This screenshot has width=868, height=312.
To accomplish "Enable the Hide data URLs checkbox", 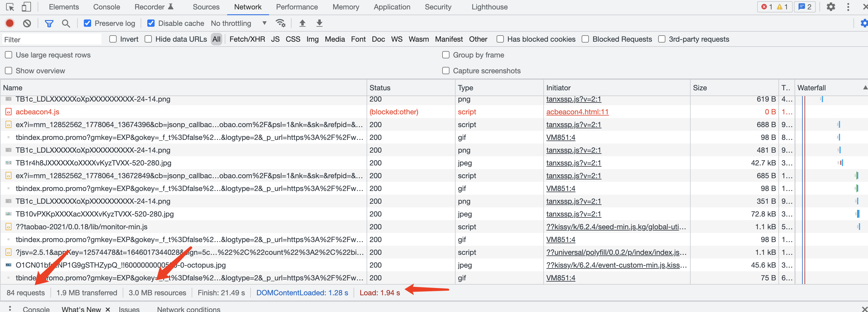I will pyautogui.click(x=148, y=39).
